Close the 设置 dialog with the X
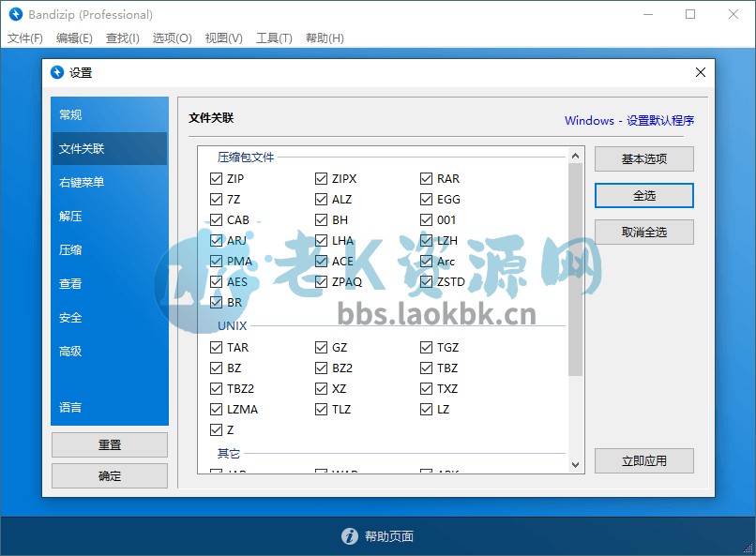This screenshot has width=756, height=556. (700, 72)
